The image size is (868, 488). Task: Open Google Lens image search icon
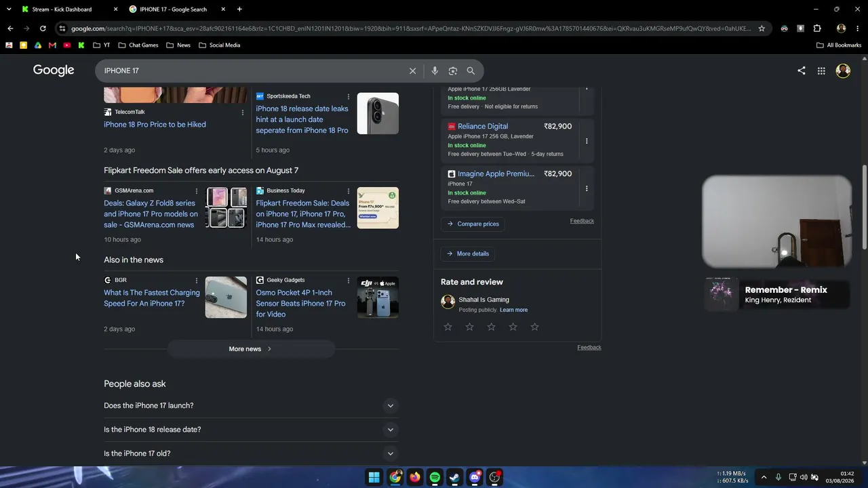[x=453, y=70]
